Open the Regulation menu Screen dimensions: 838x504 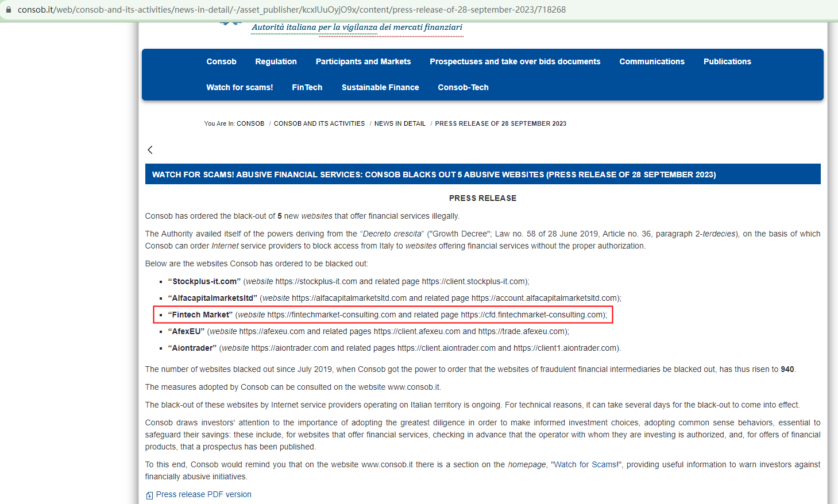[x=276, y=61]
